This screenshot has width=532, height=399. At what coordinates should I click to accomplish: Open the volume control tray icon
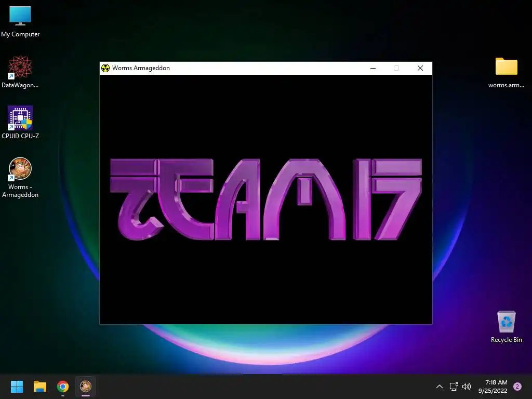tap(467, 387)
